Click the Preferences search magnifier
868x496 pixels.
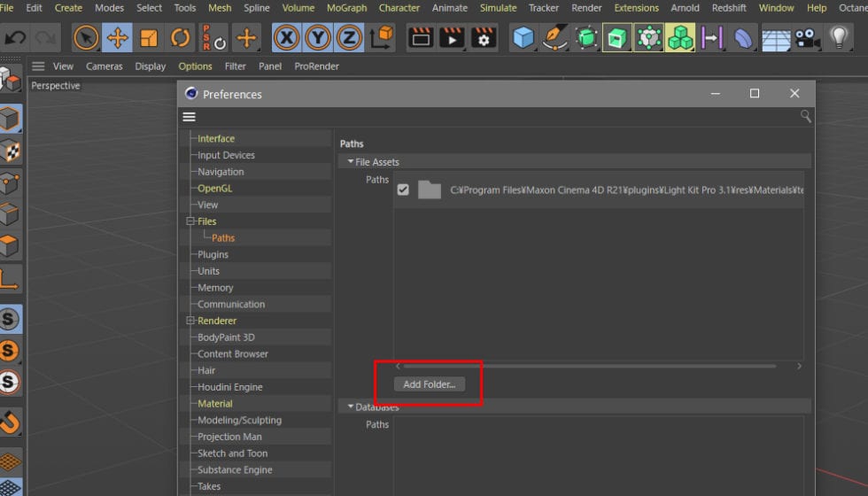[805, 116]
